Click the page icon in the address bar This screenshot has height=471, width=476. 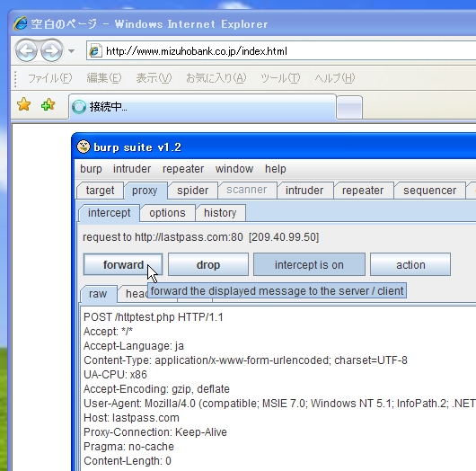tap(95, 51)
